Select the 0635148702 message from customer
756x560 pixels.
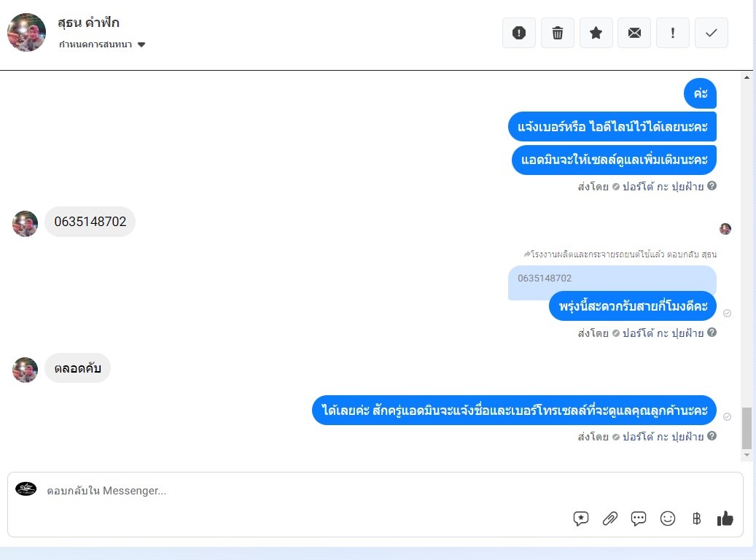(90, 222)
